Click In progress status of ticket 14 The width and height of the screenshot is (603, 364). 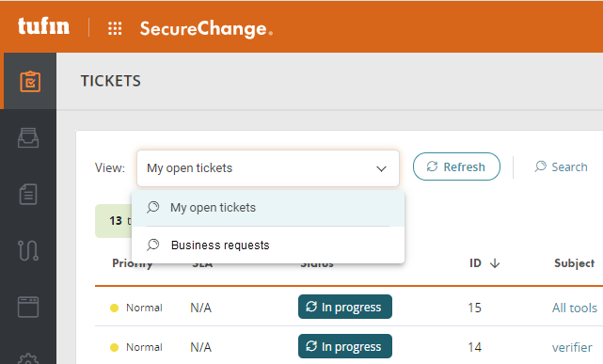coord(345,346)
